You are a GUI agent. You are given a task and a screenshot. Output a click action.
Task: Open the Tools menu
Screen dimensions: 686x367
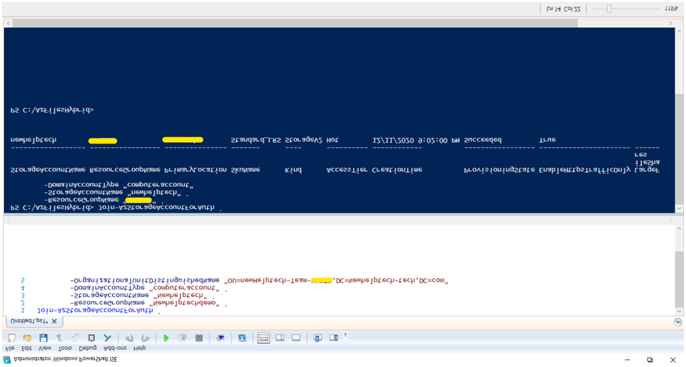[x=65, y=348]
